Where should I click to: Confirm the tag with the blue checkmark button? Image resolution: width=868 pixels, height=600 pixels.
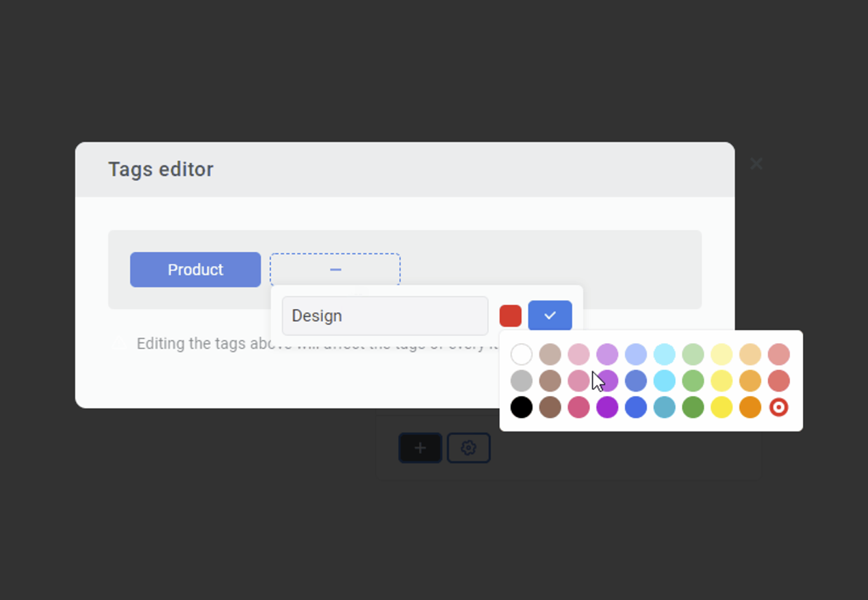[550, 316]
